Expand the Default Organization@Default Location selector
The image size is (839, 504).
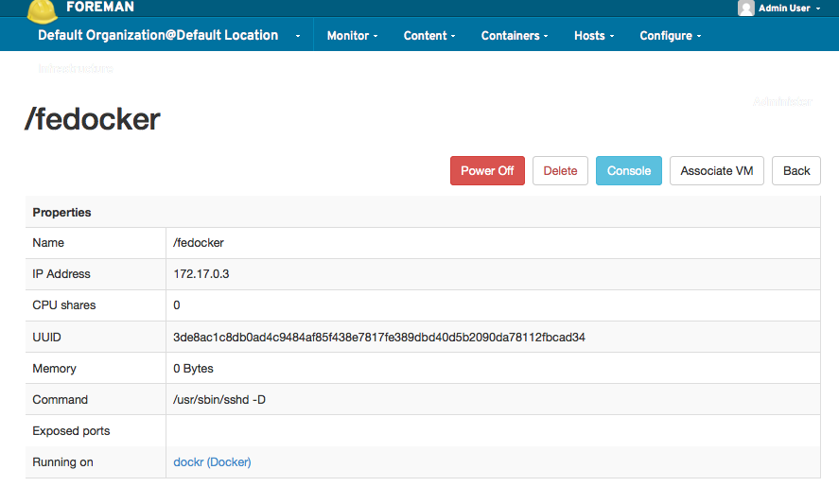click(x=168, y=35)
